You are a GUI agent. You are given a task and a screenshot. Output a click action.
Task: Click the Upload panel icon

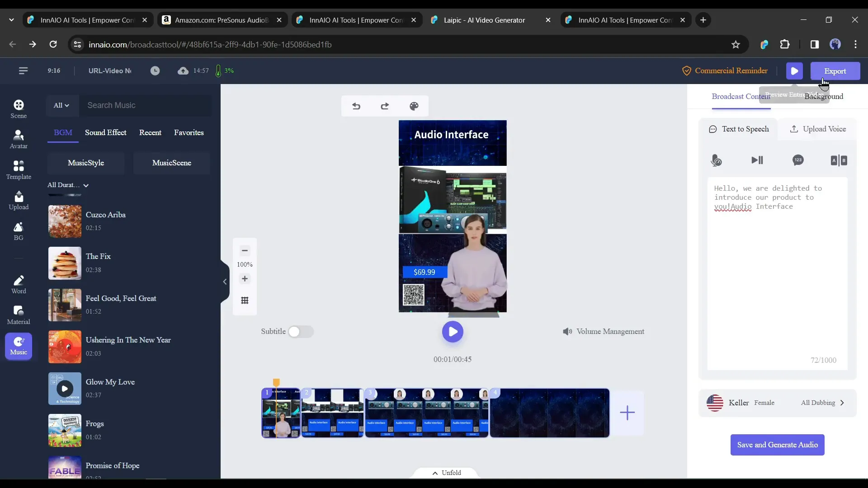[x=19, y=201]
